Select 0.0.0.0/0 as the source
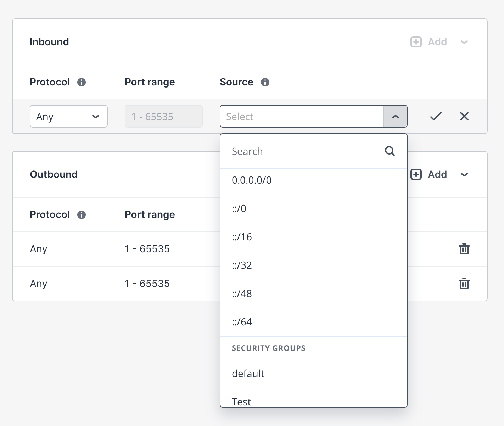 (x=252, y=180)
